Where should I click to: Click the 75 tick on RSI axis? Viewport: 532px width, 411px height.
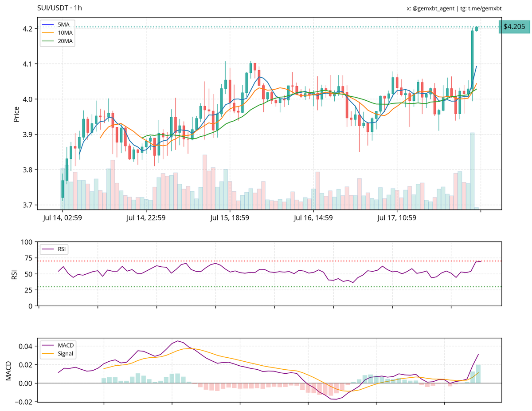coord(29,258)
